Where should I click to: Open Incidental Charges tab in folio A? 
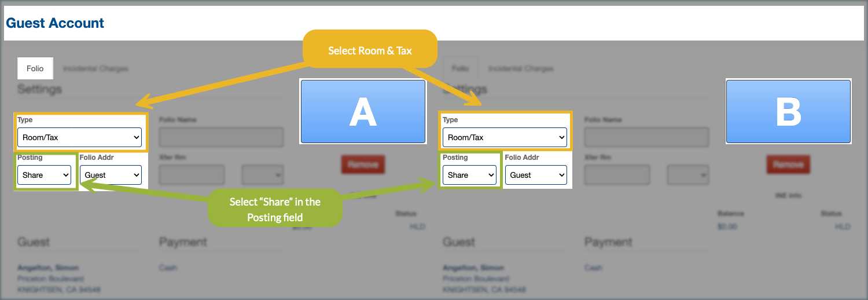(x=95, y=68)
